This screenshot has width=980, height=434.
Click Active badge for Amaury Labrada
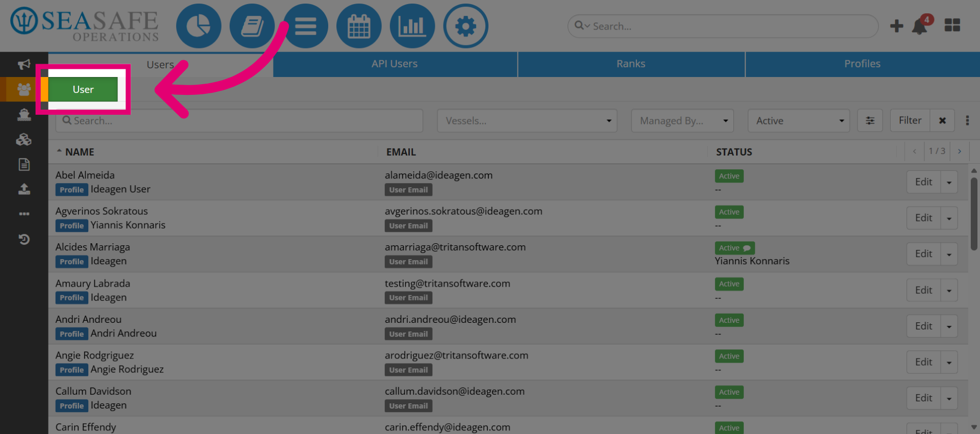click(x=729, y=284)
